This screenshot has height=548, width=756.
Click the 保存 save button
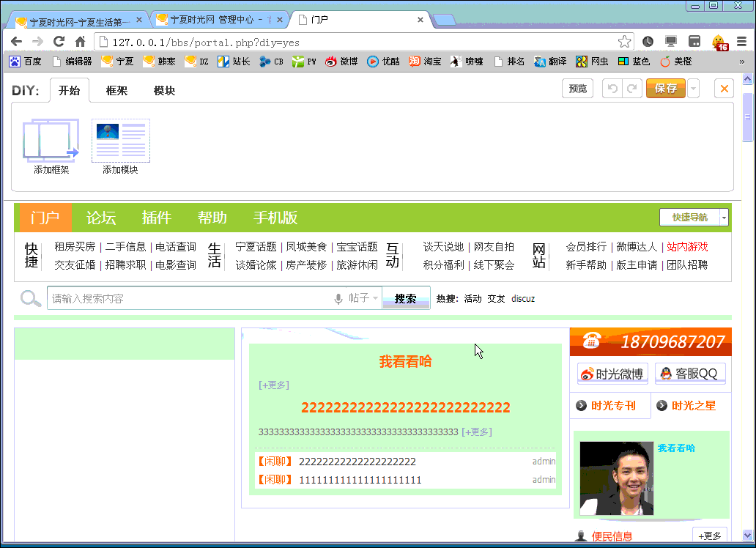666,88
